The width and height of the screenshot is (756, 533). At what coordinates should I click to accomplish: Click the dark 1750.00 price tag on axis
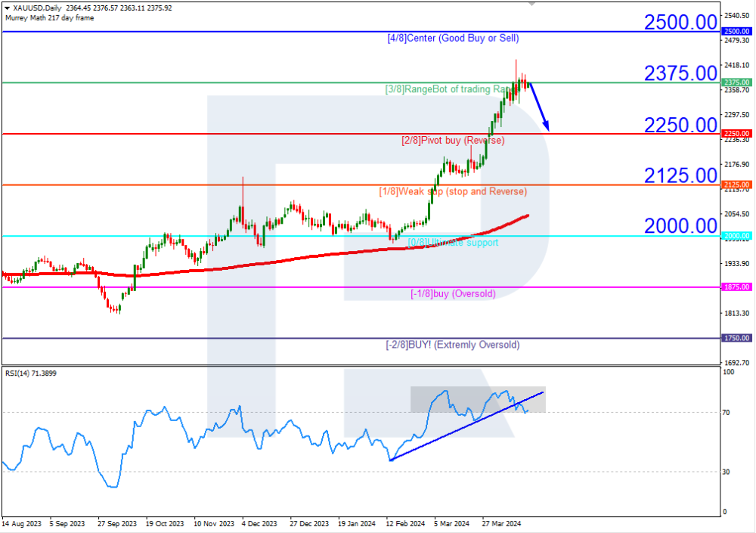coord(736,338)
